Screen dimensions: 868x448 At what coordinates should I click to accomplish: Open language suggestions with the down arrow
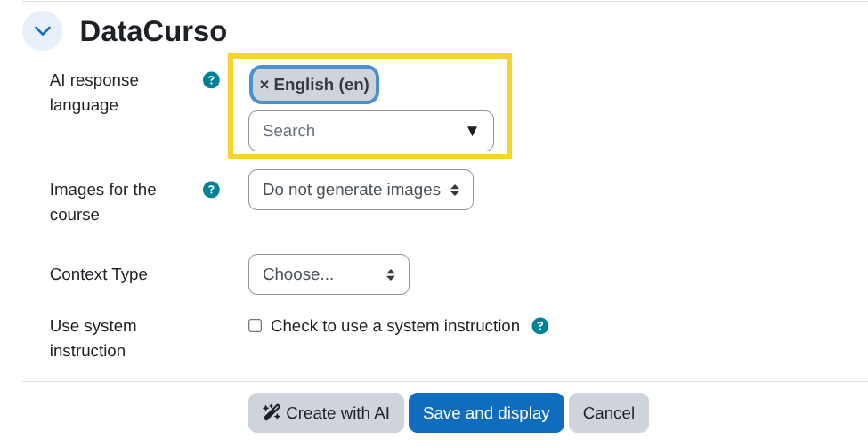472,131
